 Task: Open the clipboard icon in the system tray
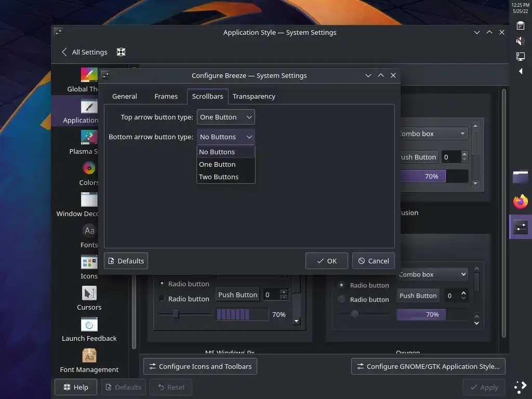(x=521, y=25)
